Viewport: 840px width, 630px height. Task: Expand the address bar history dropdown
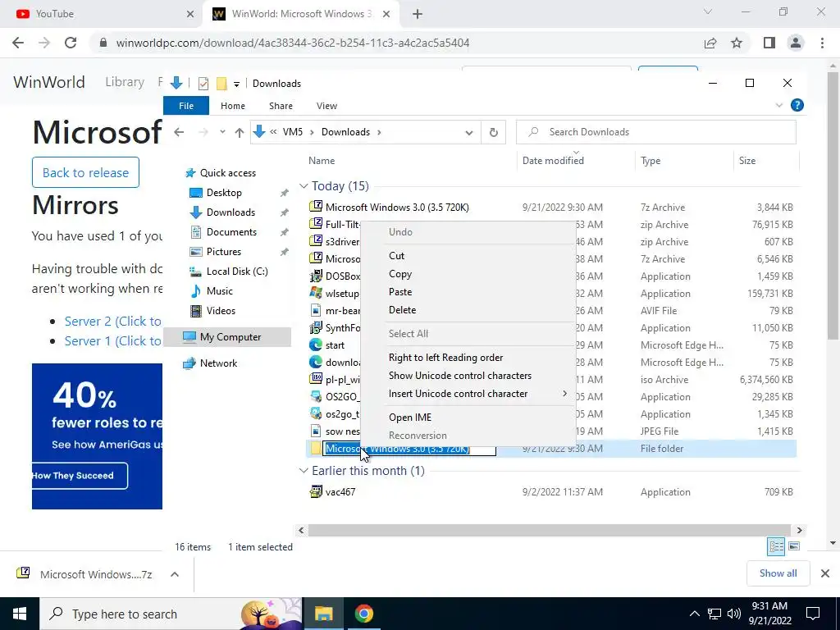point(468,132)
